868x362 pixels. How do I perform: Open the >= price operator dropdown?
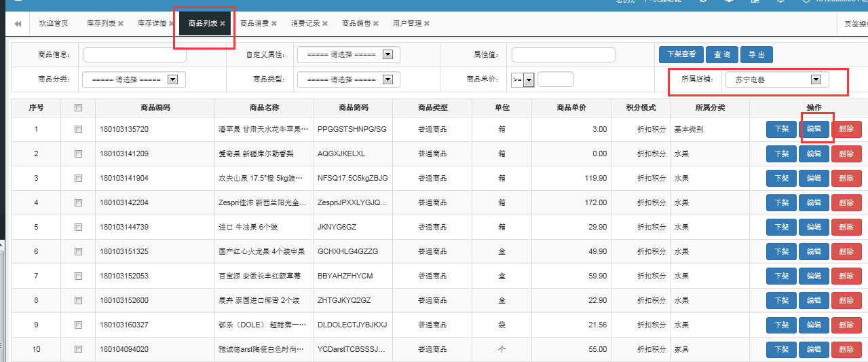coord(523,79)
